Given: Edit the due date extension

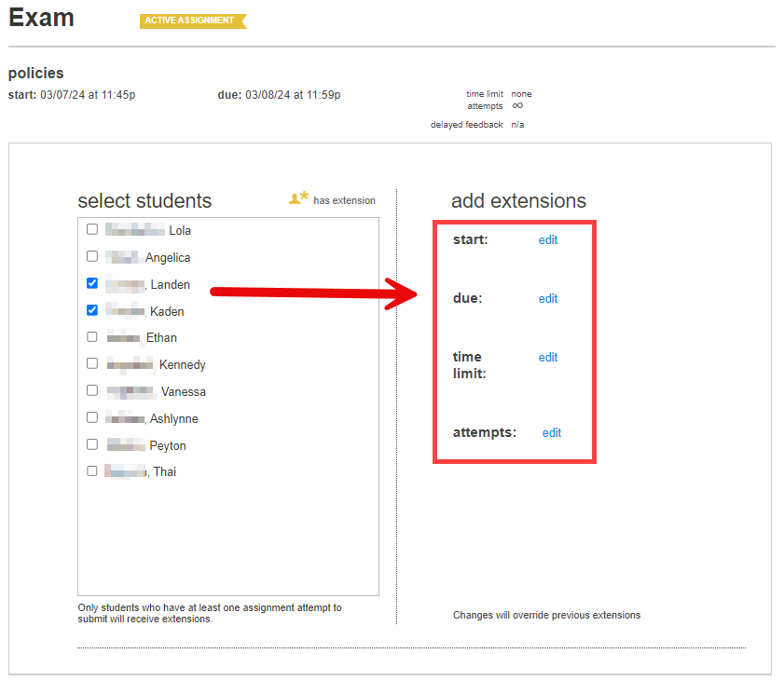Looking at the screenshot, I should [548, 299].
